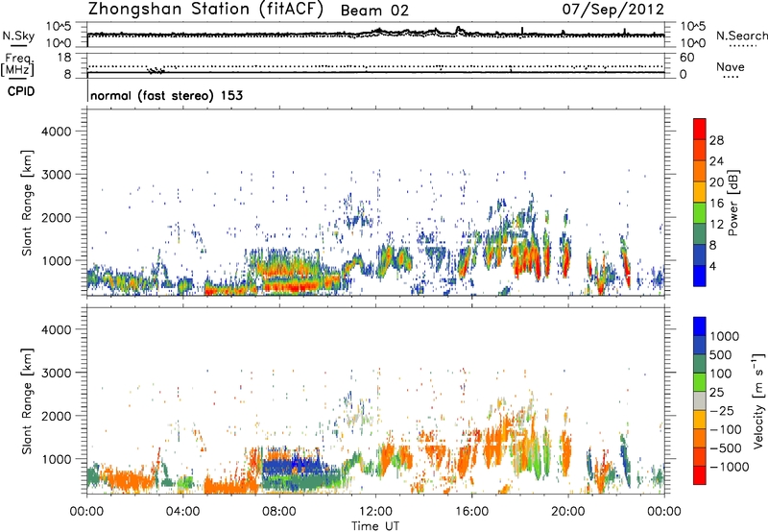Select the "N.Sky" legend label
Viewport: 768px width, 532px height.
(x=18, y=36)
